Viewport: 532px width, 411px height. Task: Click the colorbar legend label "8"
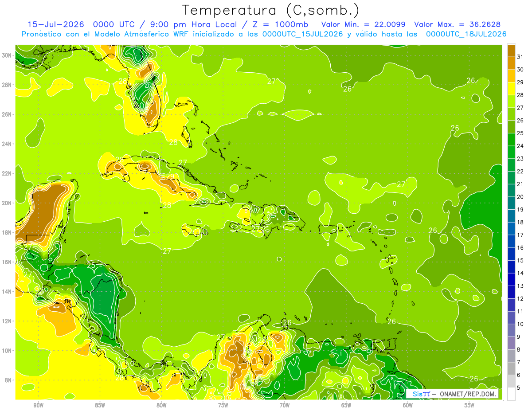(519, 350)
